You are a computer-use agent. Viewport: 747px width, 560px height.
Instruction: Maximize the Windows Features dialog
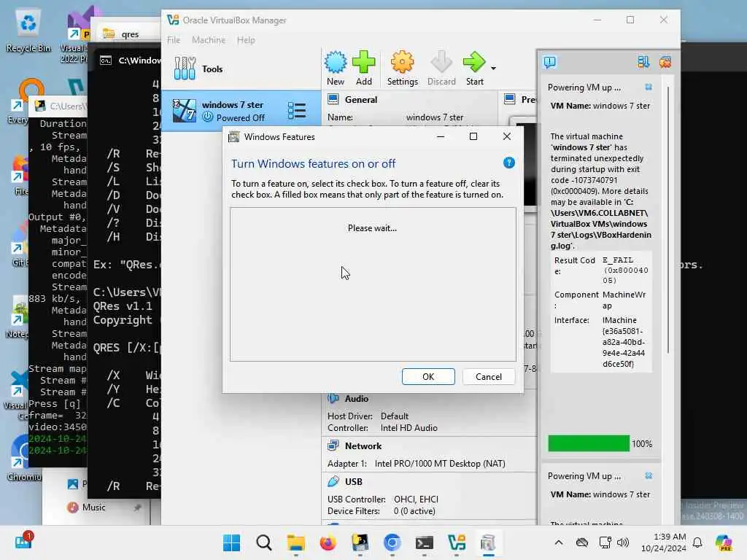click(x=473, y=136)
